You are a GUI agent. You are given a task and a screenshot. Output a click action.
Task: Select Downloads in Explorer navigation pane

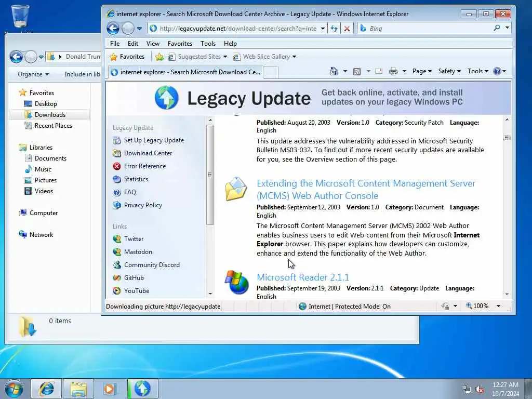tap(49, 115)
